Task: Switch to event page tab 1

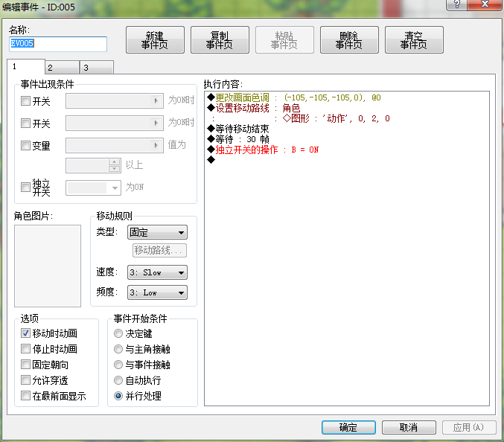Action: pyautogui.click(x=26, y=67)
